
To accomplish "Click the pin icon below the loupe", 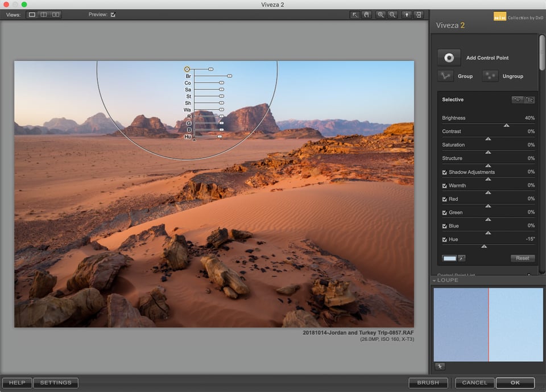I will click(440, 366).
